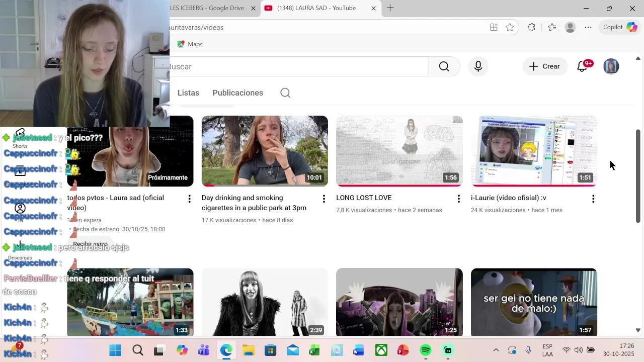644x362 pixels.
Task: Open Spotify from the taskbar
Action: tap(426, 350)
